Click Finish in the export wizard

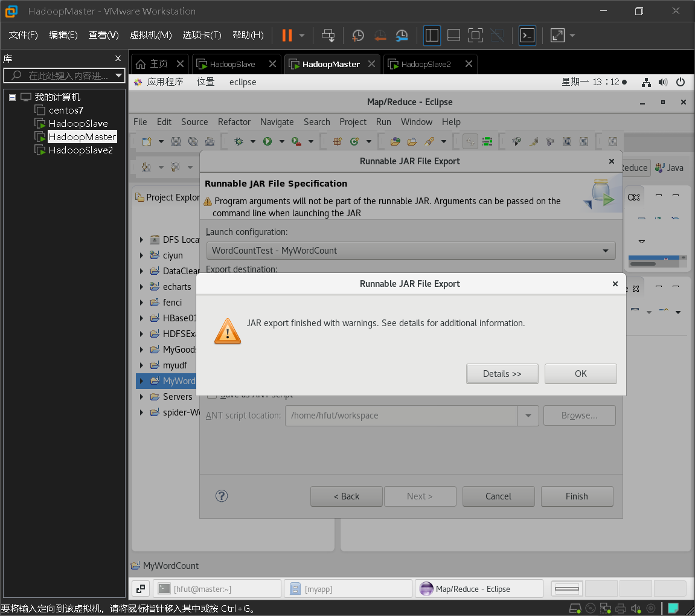577,496
